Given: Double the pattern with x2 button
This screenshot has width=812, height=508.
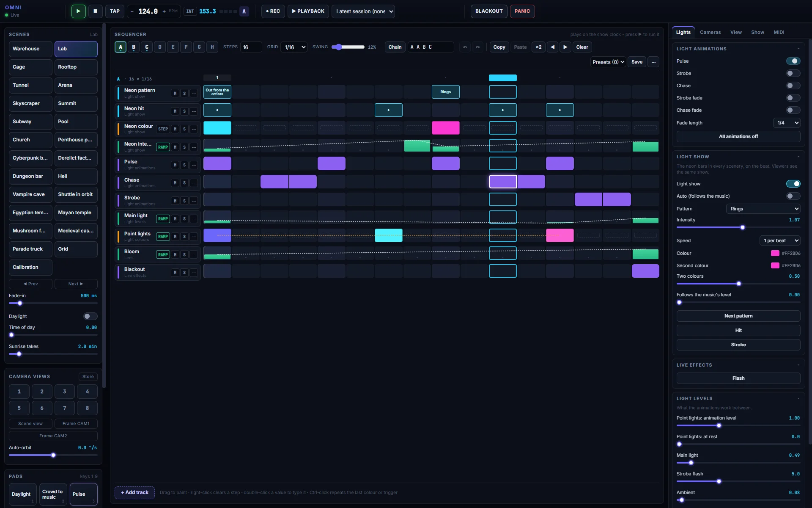Looking at the screenshot, I should (538, 47).
